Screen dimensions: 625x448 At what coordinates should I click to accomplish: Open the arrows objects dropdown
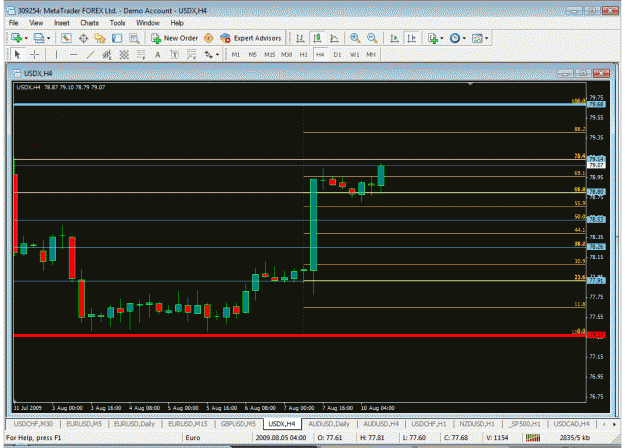click(x=217, y=55)
